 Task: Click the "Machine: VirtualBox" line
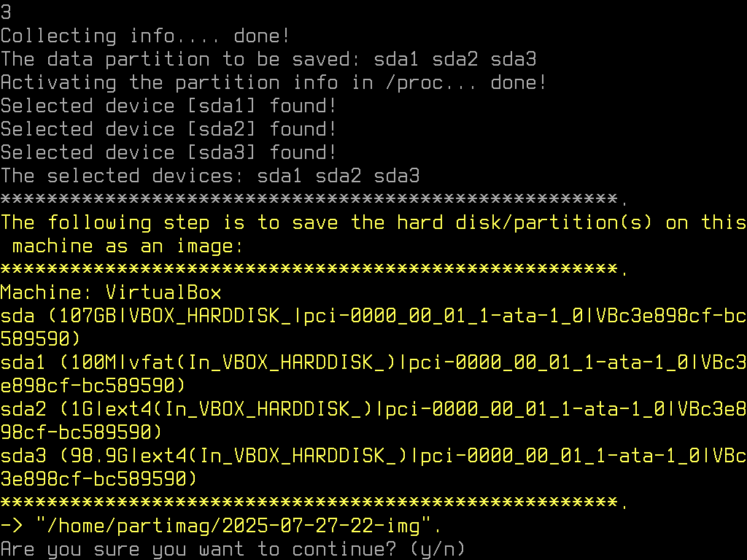pyautogui.click(x=111, y=292)
